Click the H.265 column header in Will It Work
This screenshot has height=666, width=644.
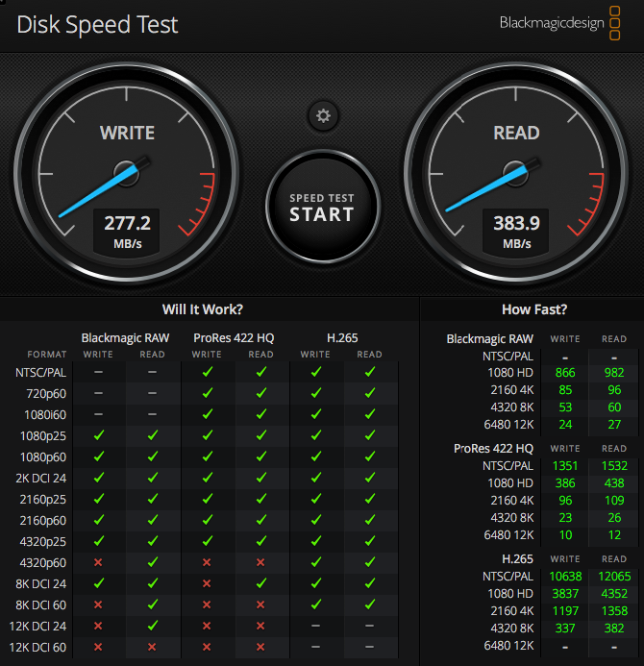(342, 338)
